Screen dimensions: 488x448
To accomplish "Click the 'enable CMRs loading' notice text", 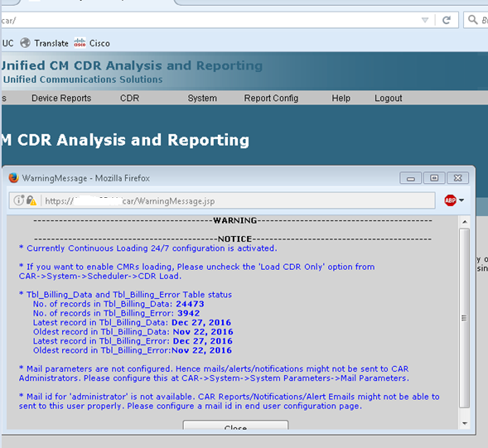I will [x=196, y=272].
